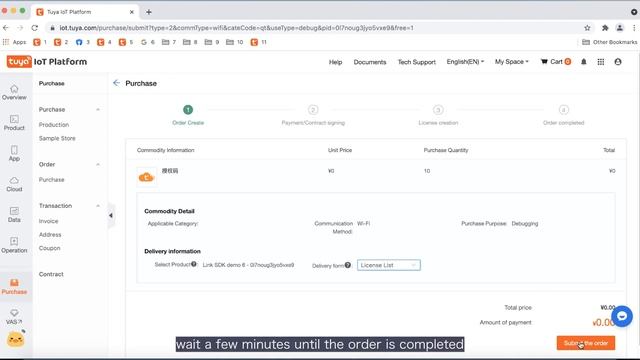
Task: Open the Overview sidebar icon
Action: (x=14, y=93)
